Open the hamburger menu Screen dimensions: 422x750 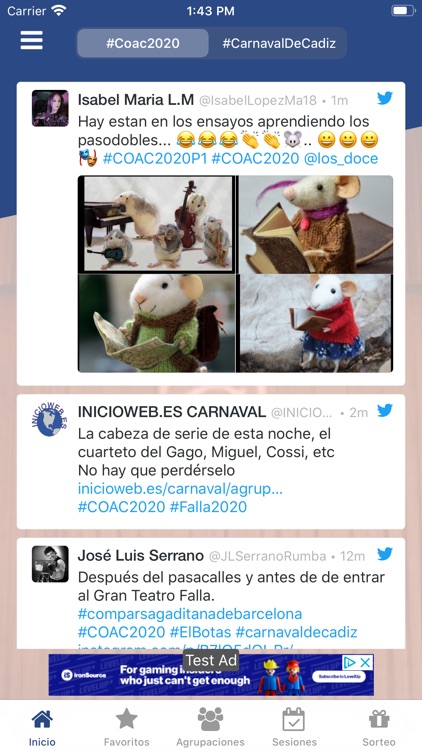click(32, 41)
